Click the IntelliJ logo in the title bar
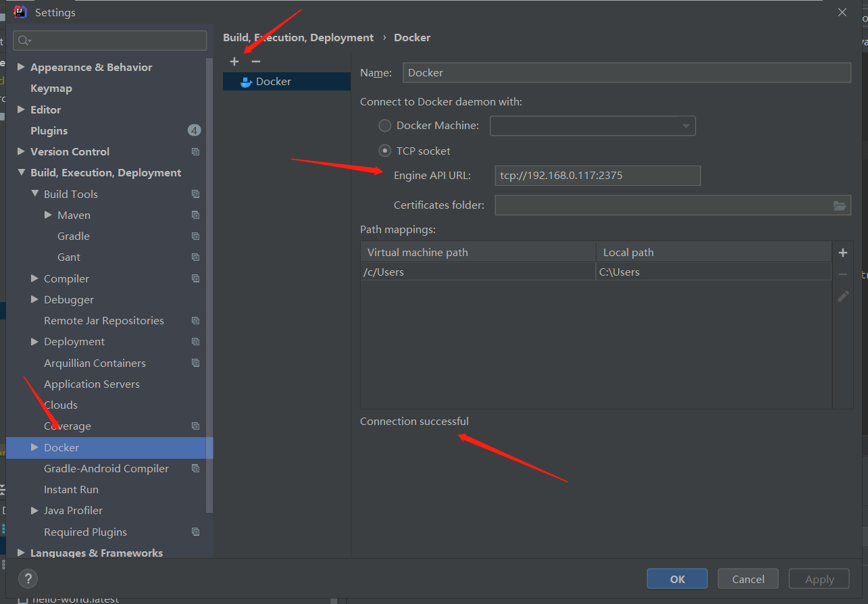The height and width of the screenshot is (604, 868). click(20, 12)
